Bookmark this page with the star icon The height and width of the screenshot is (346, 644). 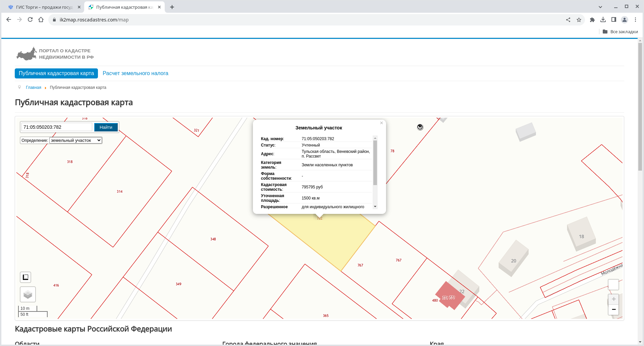coord(579,20)
